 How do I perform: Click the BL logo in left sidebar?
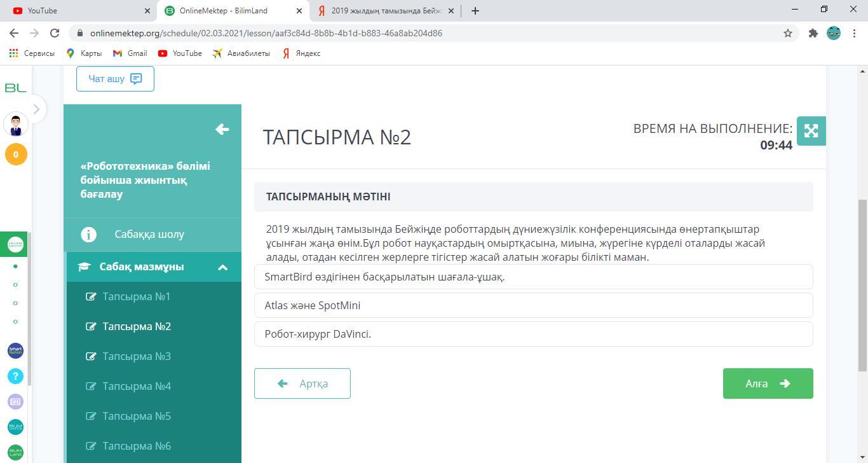pyautogui.click(x=15, y=88)
